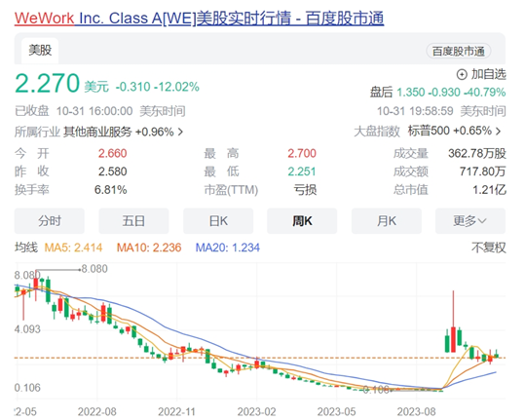The image size is (525, 420).
Task: Expand the arrow after 其他商业服务 +0.96%
Action: pyautogui.click(x=180, y=132)
